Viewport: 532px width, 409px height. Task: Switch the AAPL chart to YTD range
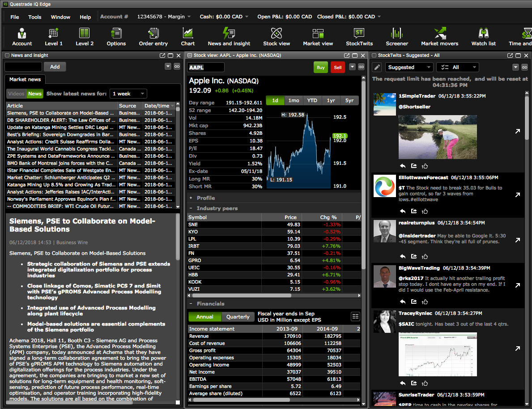[312, 101]
